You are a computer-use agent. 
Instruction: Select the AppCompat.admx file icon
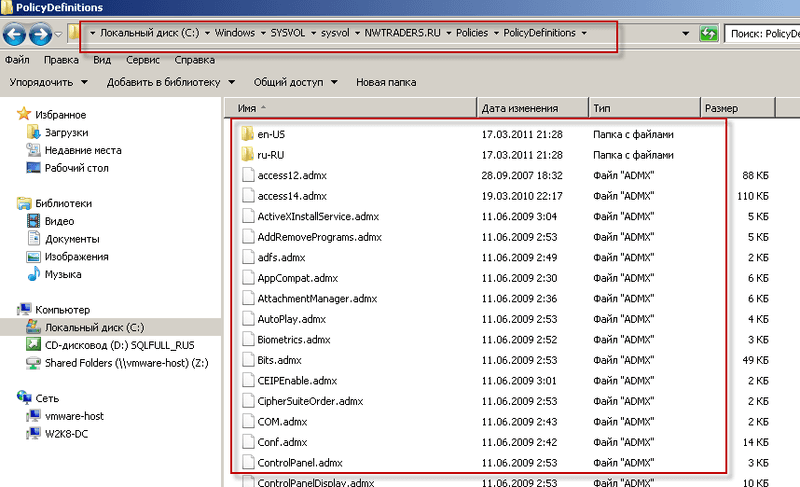(248, 278)
